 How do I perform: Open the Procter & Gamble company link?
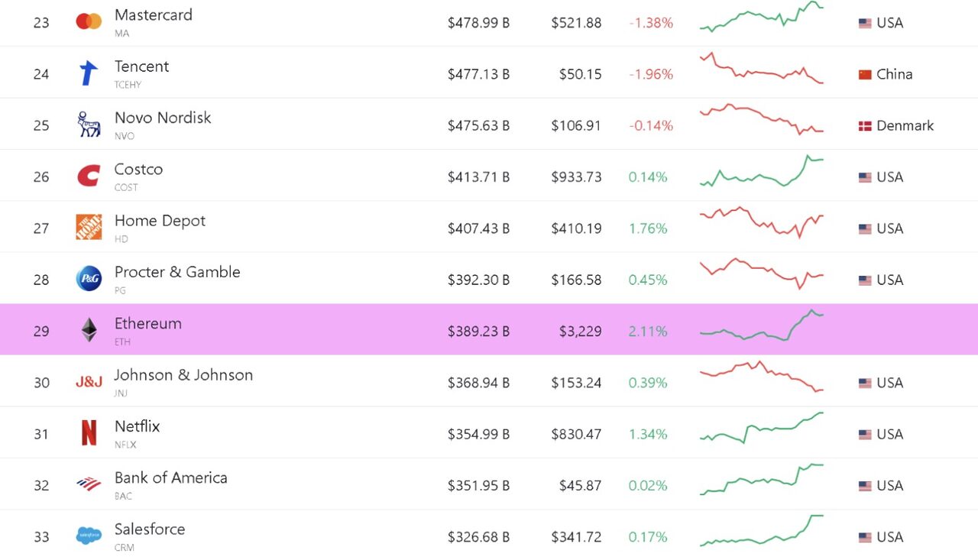tap(177, 272)
